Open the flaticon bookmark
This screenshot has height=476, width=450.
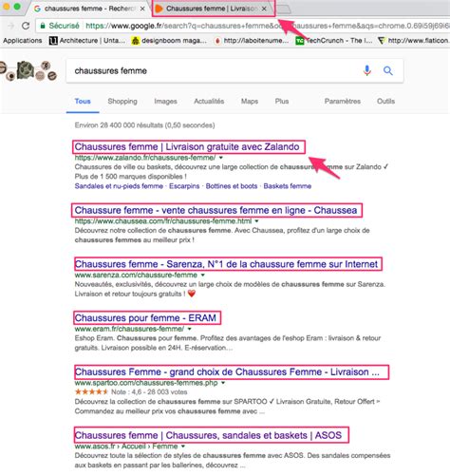[x=414, y=41]
